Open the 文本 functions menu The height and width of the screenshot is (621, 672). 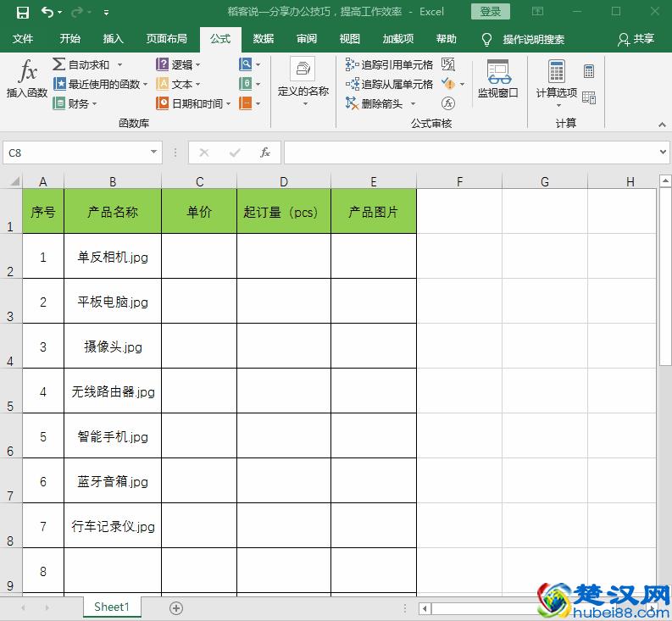[178, 84]
